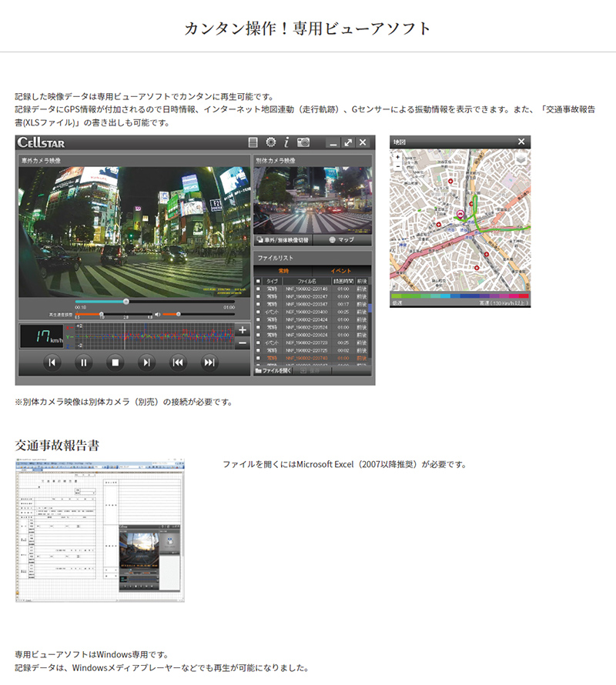
Task: Expand the viewer with the diagonal arrow icon
Action: point(348,142)
